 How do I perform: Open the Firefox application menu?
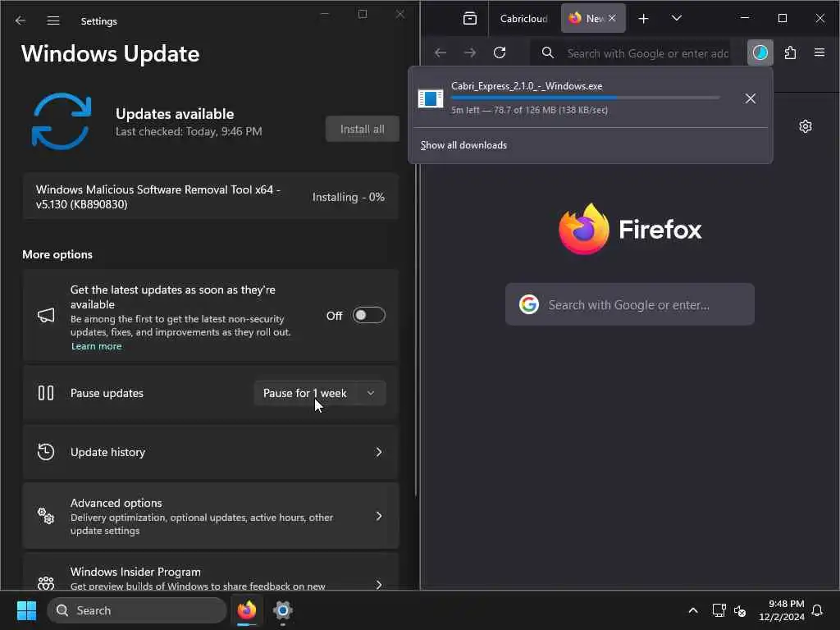pos(819,52)
